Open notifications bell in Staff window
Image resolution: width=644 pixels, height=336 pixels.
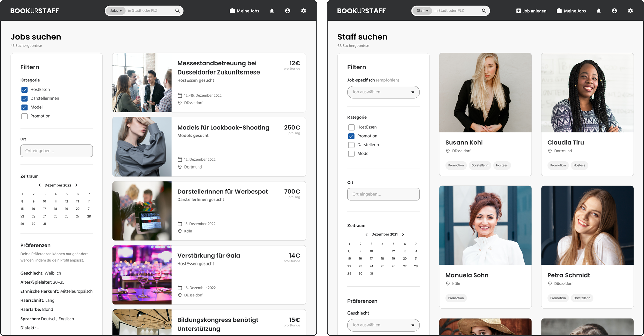click(599, 11)
